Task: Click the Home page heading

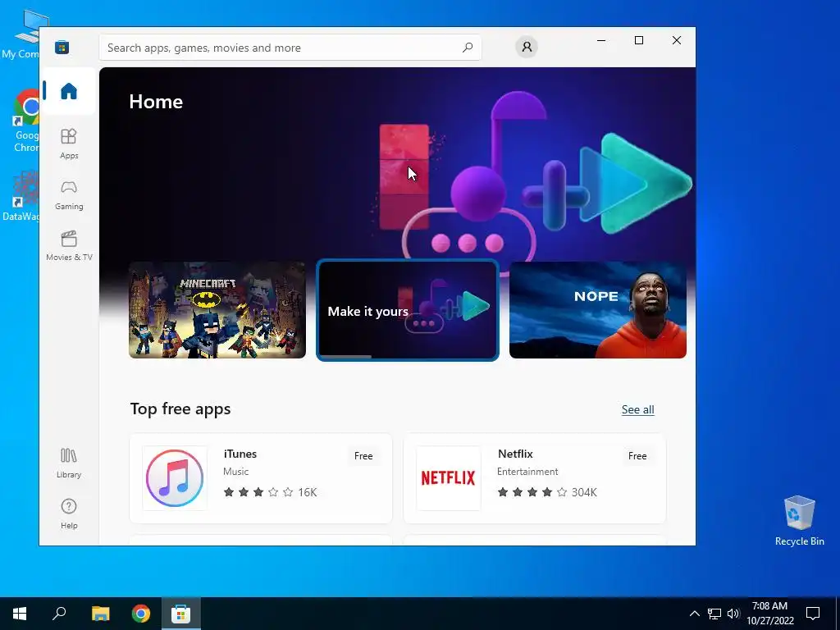Action: pos(156,102)
